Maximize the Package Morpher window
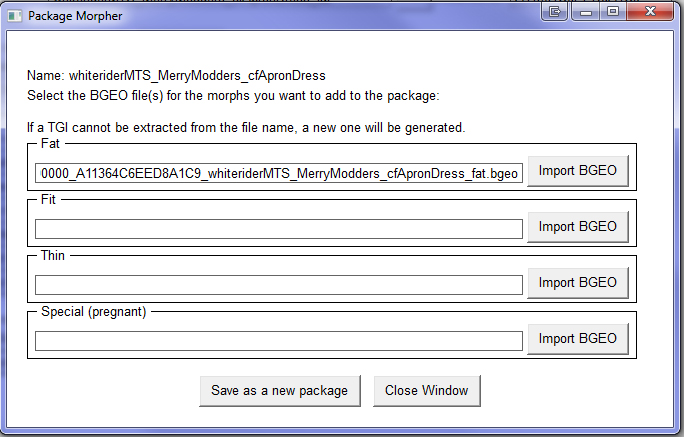The width and height of the screenshot is (684, 437). [x=612, y=11]
